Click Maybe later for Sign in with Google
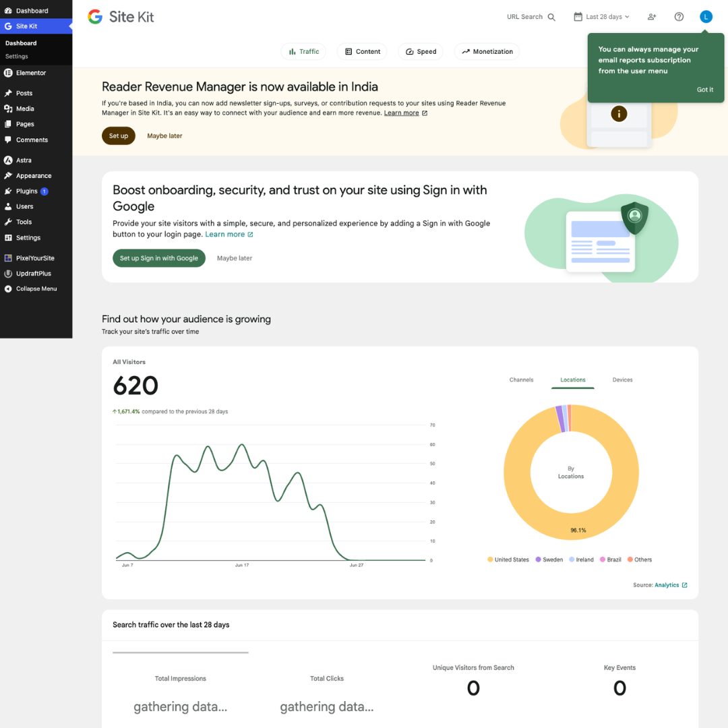The height and width of the screenshot is (728, 728). (x=235, y=258)
